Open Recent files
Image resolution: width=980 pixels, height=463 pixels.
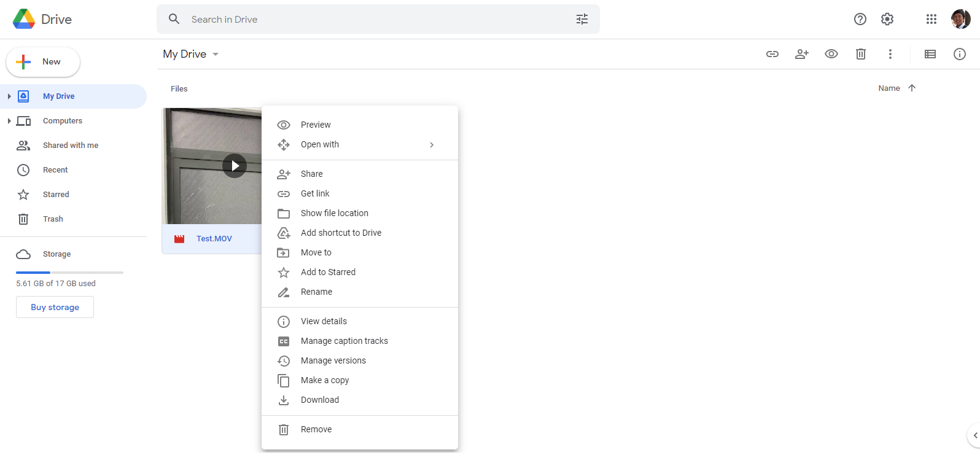click(73, 170)
